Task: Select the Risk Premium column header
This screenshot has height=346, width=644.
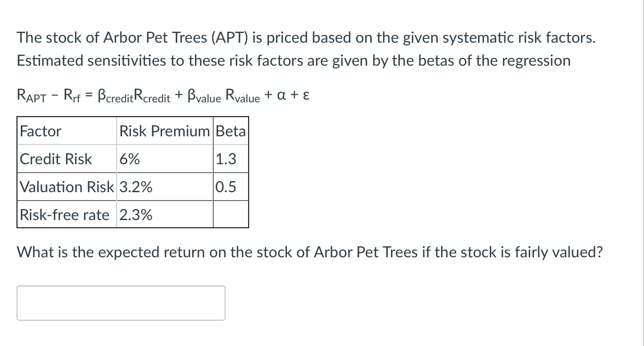Action: coord(165,131)
